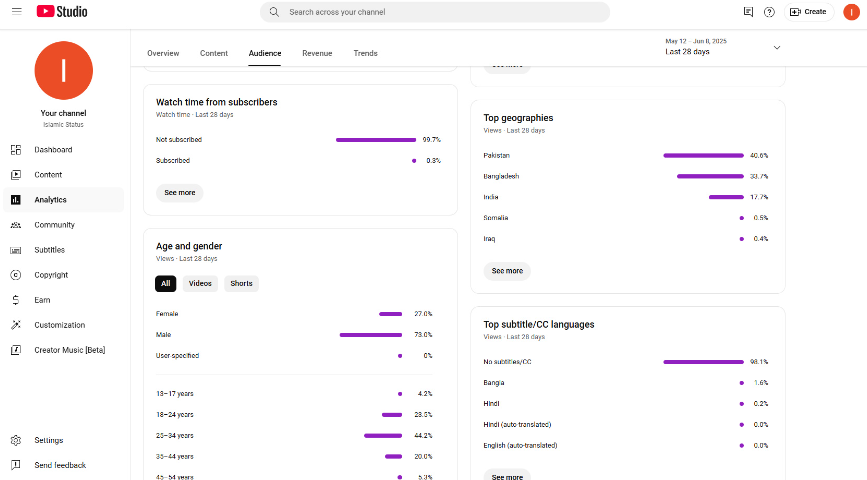867x480 pixels.
Task: Click the Create camera icon
Action: click(795, 12)
